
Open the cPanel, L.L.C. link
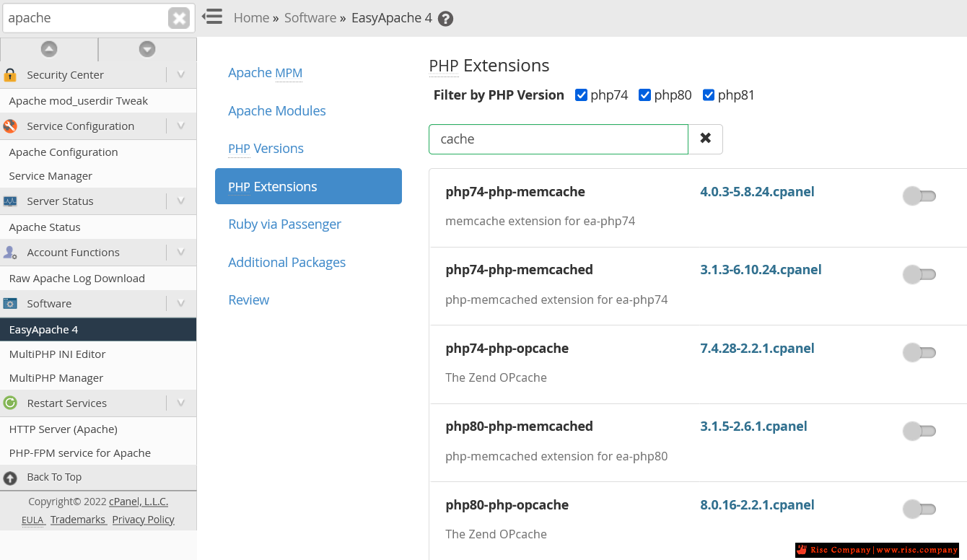point(139,502)
